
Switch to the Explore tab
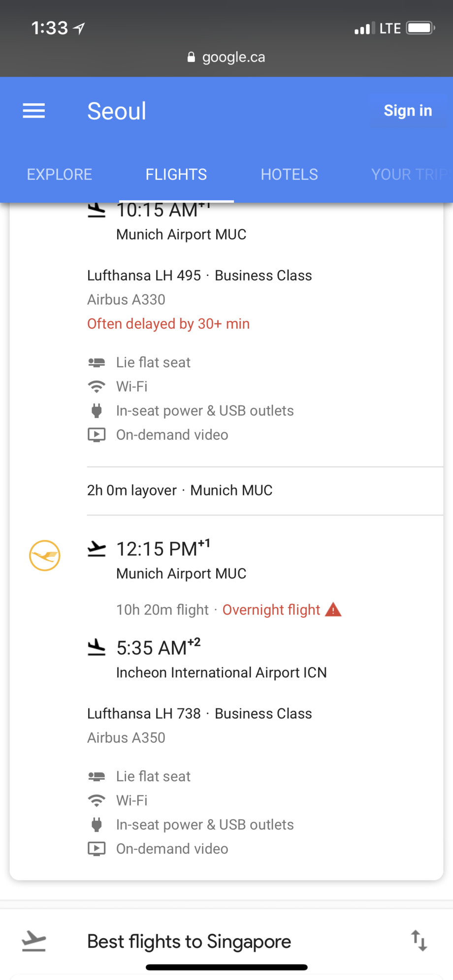(60, 174)
